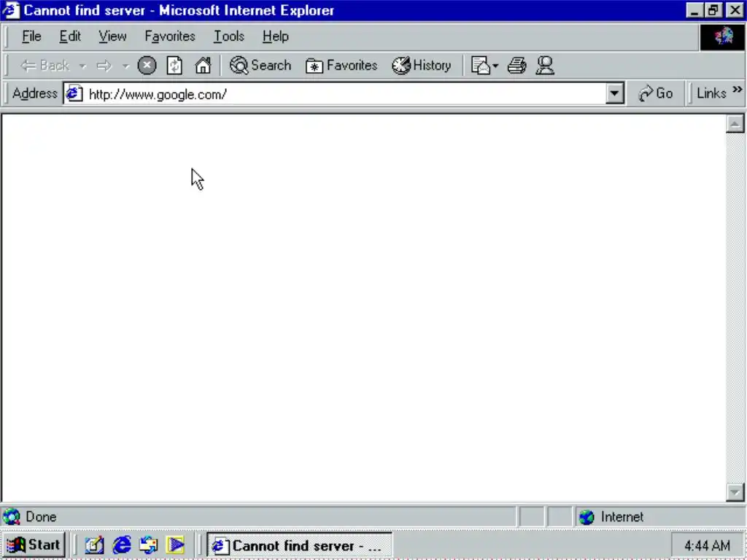Open the Favorites menu
This screenshot has width=747, height=560.
[170, 36]
